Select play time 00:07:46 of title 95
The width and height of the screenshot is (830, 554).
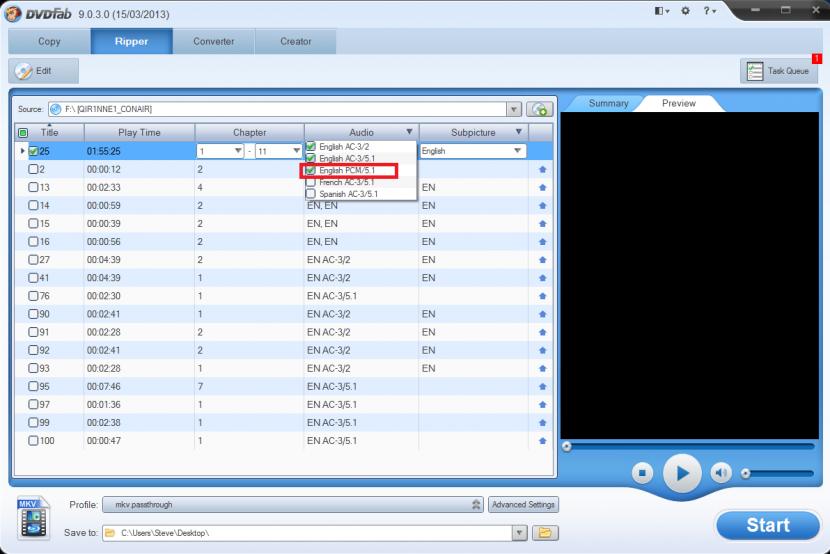click(104, 386)
